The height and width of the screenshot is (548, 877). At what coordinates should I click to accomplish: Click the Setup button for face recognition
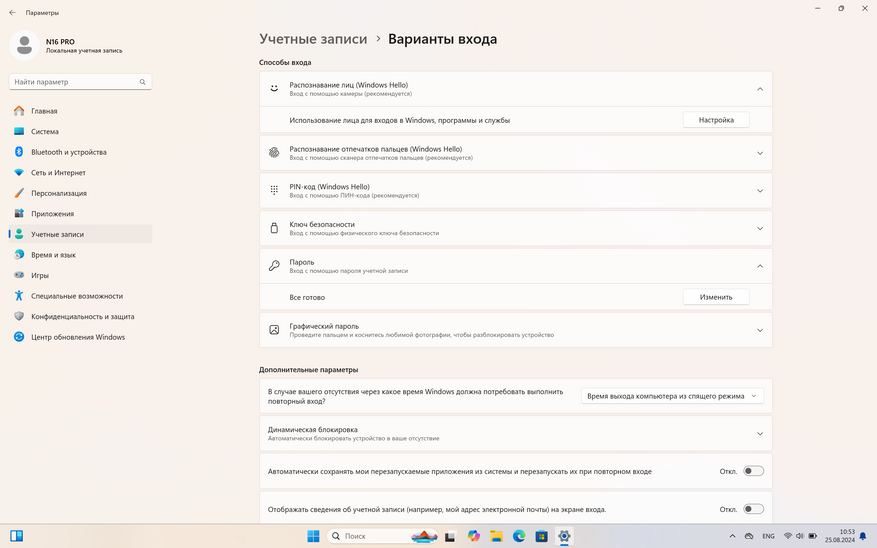[x=716, y=120]
